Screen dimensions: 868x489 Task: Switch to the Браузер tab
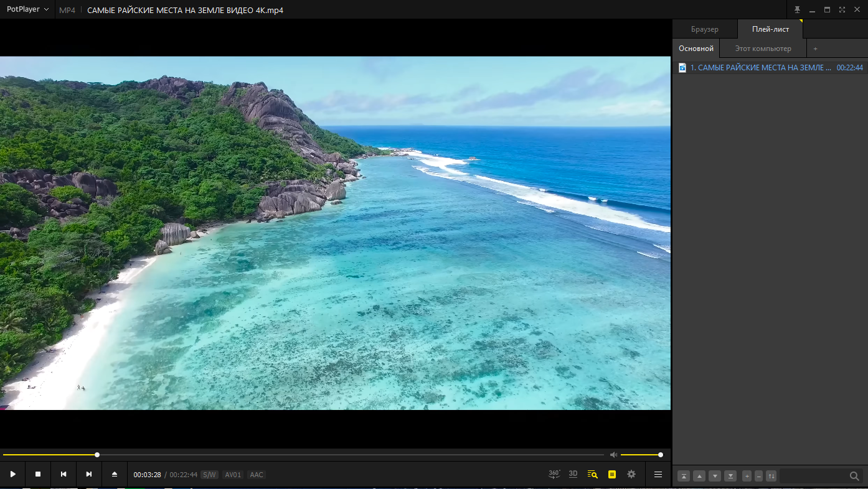click(x=704, y=29)
